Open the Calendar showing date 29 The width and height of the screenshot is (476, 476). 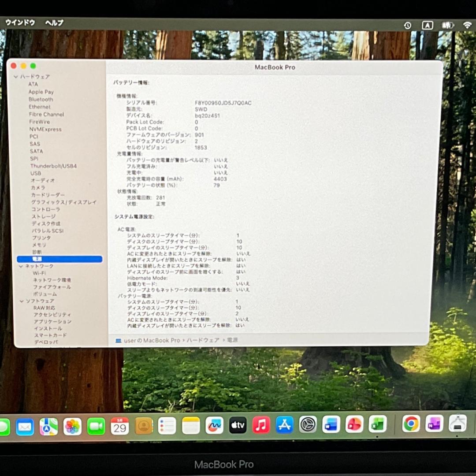click(119, 426)
